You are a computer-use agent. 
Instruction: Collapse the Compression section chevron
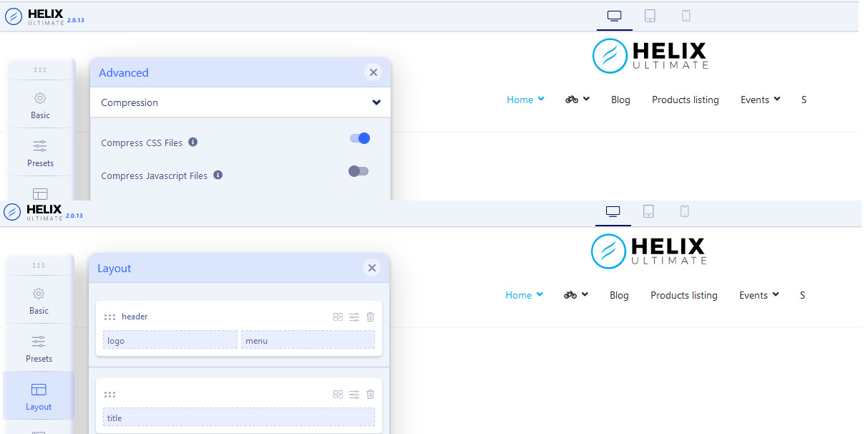pyautogui.click(x=376, y=102)
